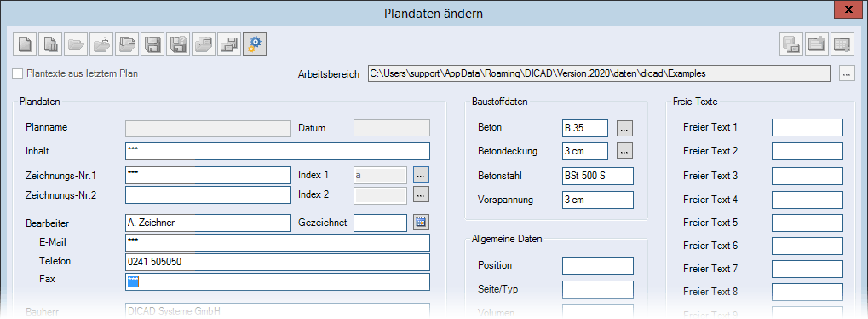The width and height of the screenshot is (868, 319).
Task: Click the floppy disk save icon
Action: click(152, 44)
